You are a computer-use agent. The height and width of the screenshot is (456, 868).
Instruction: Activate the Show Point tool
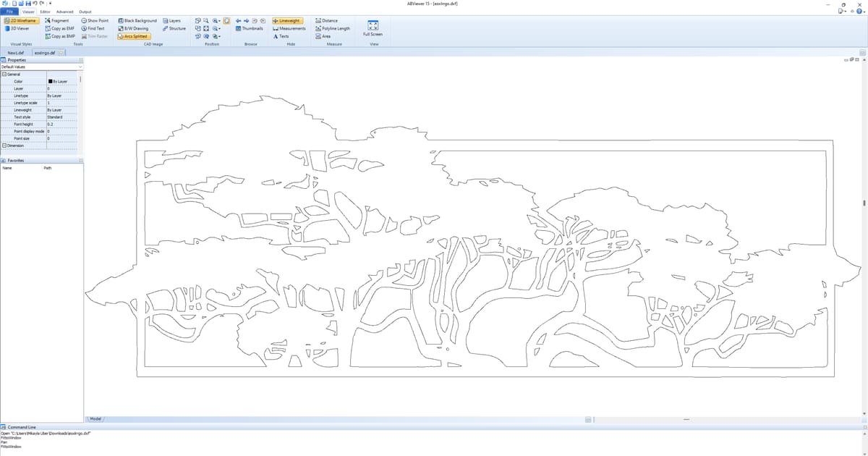[95, 21]
